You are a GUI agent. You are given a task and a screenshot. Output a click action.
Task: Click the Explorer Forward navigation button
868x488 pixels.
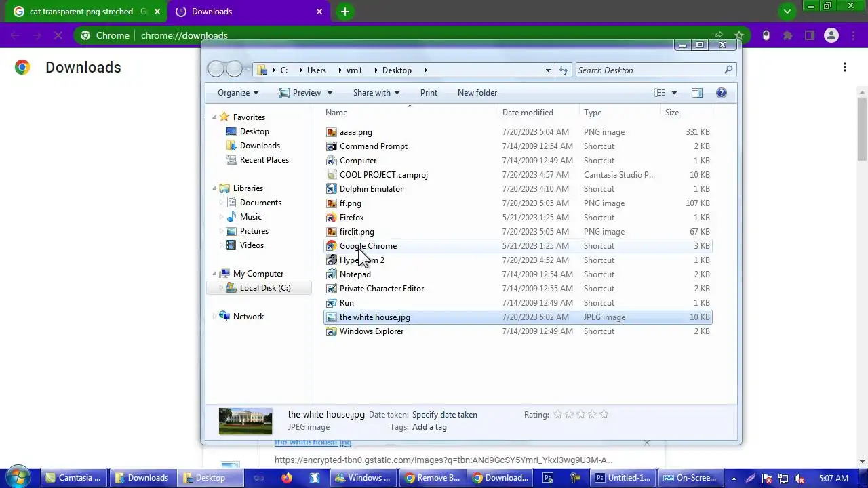[x=234, y=69]
